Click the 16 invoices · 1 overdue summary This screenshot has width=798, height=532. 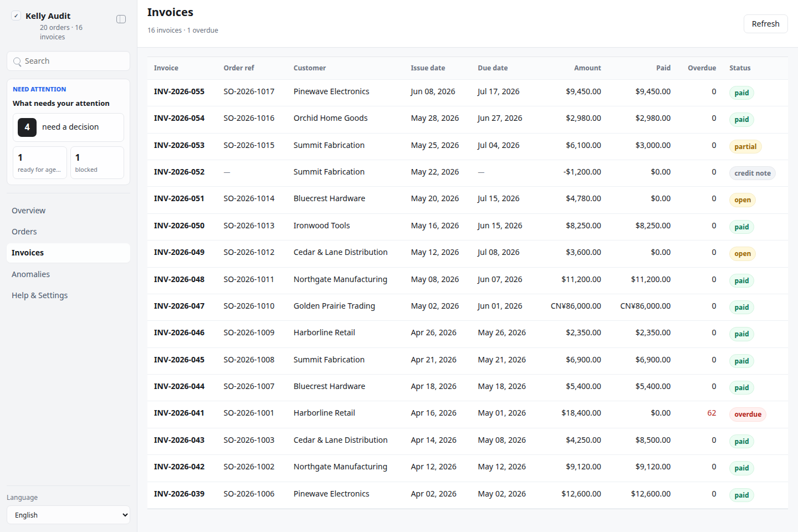[x=182, y=30]
